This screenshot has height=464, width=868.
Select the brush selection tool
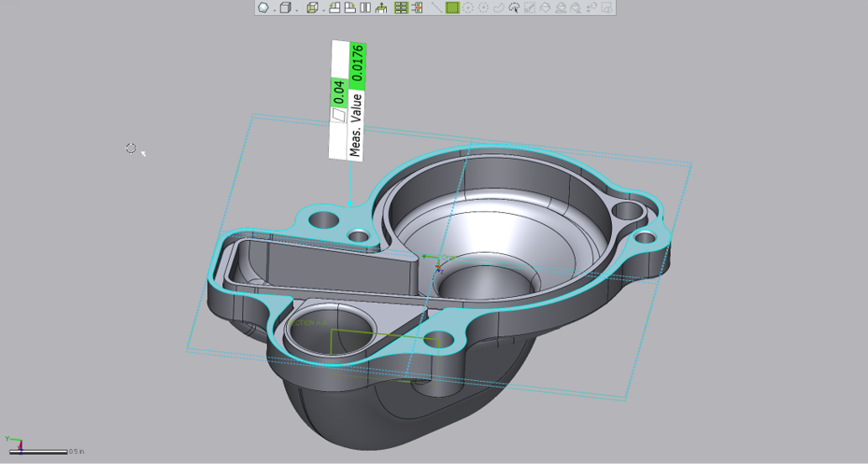coord(530,7)
